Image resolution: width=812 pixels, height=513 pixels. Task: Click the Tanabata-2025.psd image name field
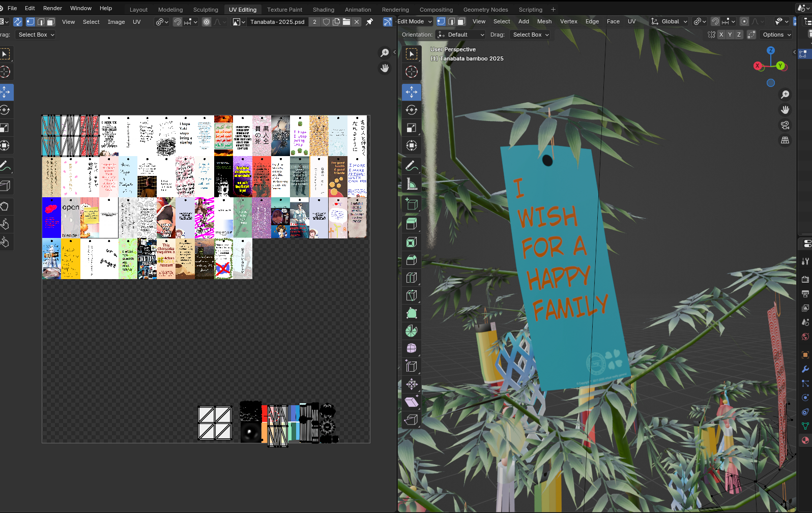pyautogui.click(x=277, y=22)
